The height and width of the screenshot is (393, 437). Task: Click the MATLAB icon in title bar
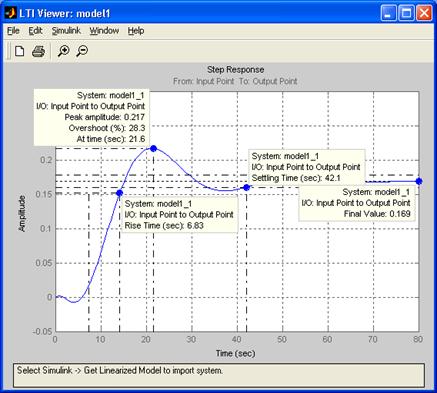click(11, 13)
